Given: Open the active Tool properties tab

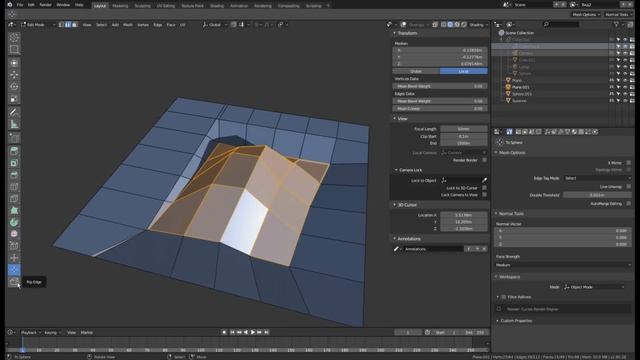Looking at the screenshot, I should [x=509, y=132].
